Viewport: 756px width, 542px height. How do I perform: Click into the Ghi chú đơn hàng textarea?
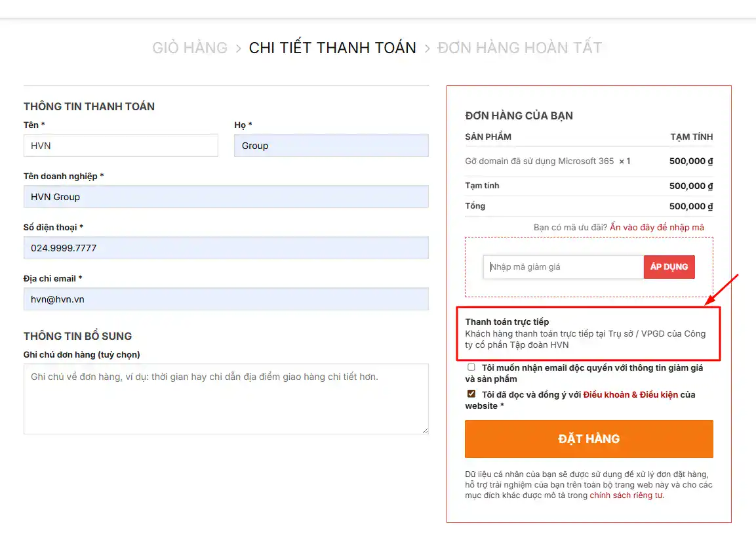point(226,399)
